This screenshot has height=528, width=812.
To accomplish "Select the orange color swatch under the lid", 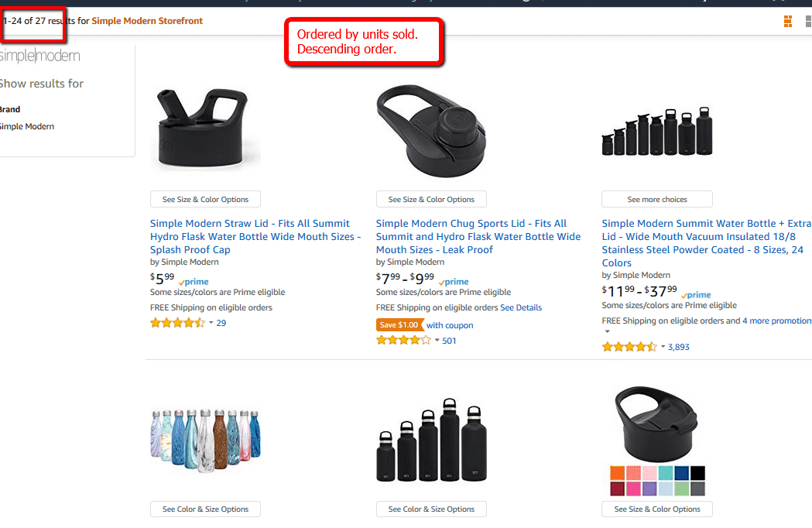I will (x=617, y=472).
